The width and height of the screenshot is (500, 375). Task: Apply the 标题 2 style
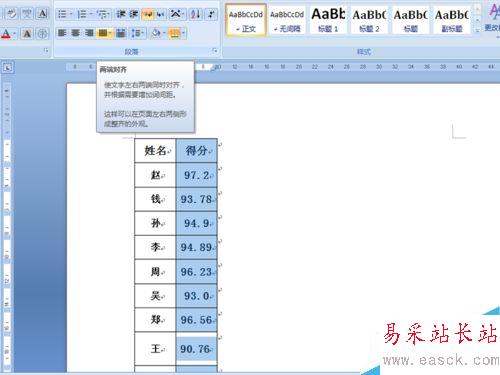coord(369,20)
